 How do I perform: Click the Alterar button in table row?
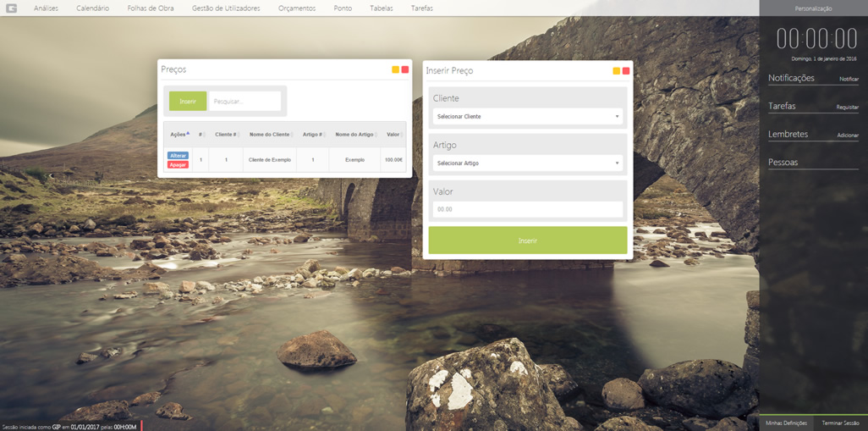coord(178,156)
